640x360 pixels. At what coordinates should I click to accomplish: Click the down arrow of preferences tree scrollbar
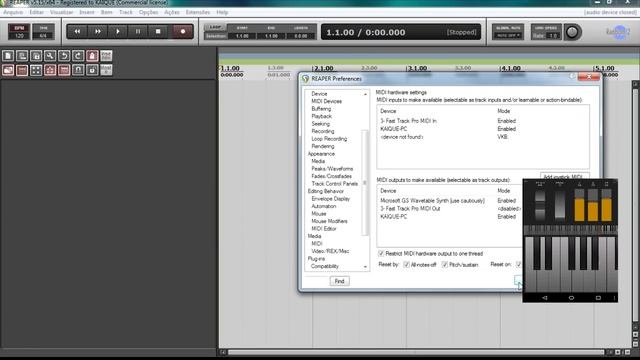coord(365,267)
